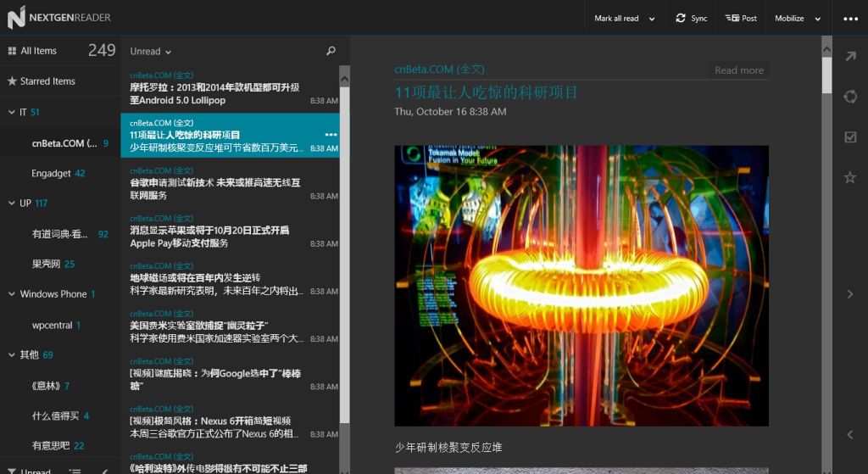Open the 美国费米实验室 article
This screenshot has height=474, width=868.
230,326
